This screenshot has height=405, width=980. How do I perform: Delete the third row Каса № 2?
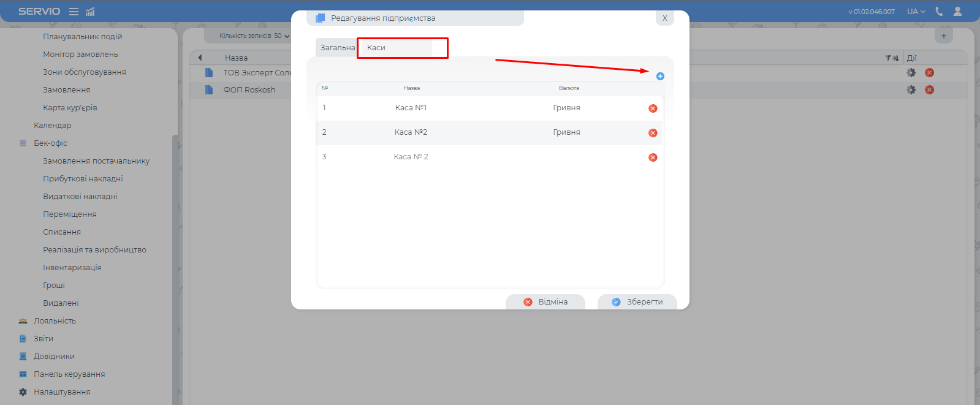point(653,157)
